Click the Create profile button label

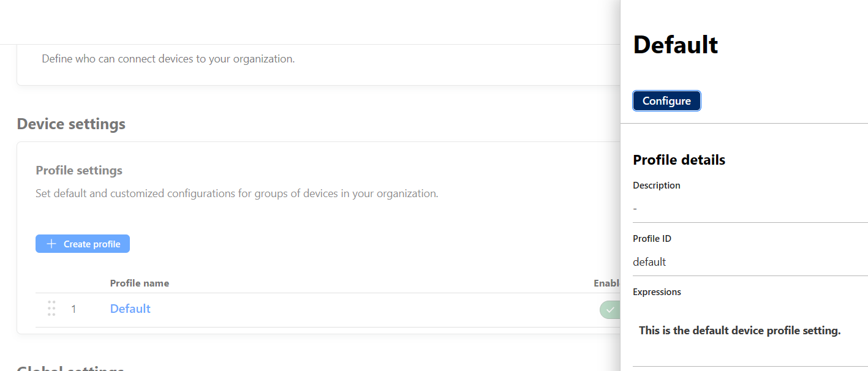click(92, 244)
